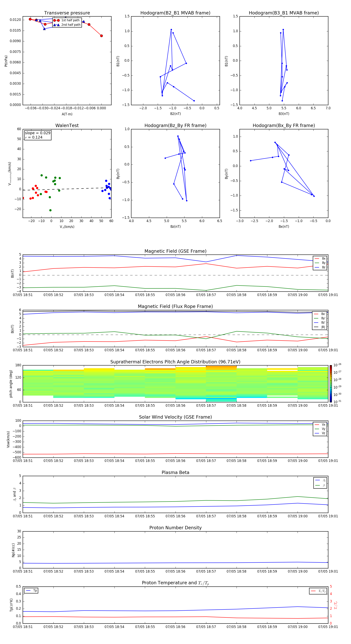This screenshot has height=644, width=351.
Task: Click the red Te/Tp right-axis label
Action: point(336,605)
